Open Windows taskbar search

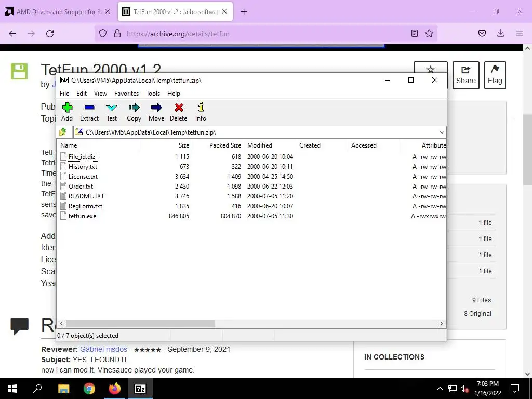point(37,389)
